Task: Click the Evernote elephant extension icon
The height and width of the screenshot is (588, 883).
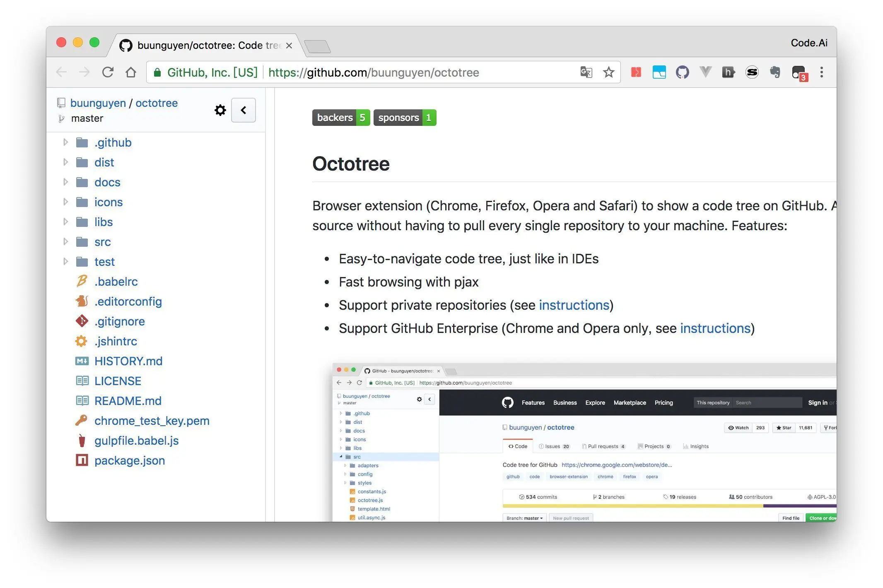Action: click(x=775, y=72)
